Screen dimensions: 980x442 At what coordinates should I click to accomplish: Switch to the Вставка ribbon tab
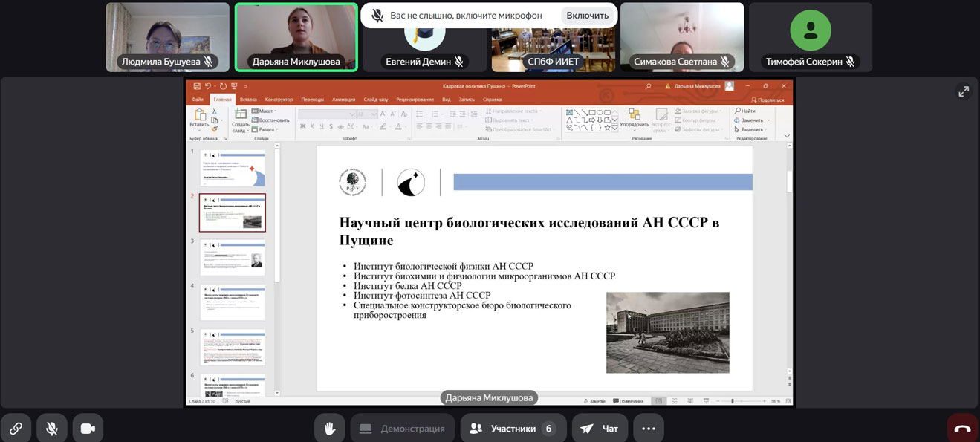(248, 99)
